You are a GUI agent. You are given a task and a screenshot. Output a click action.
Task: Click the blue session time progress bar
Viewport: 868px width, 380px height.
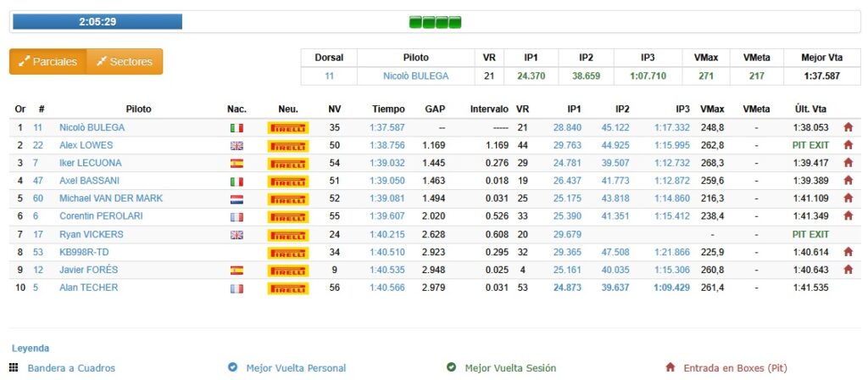tap(97, 21)
